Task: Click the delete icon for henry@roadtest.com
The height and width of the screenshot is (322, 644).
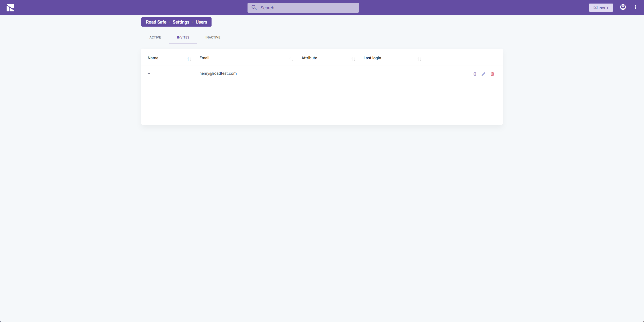Action: [492, 73]
